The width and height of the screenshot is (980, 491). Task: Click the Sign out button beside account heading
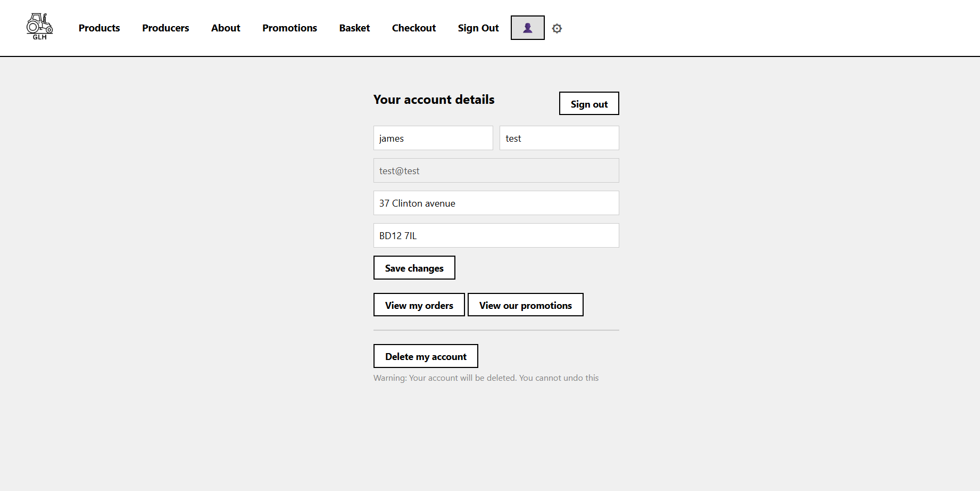pos(589,103)
